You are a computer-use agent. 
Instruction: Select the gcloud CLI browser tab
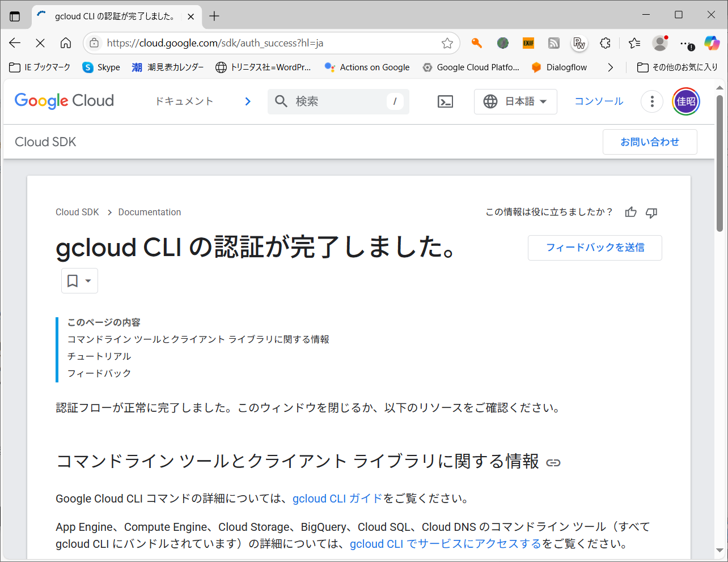click(113, 16)
